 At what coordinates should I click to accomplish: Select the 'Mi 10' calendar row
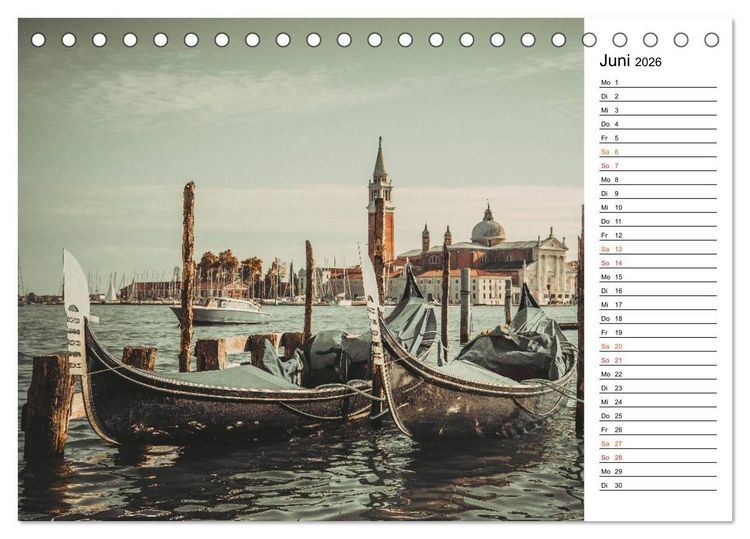[x=658, y=207]
